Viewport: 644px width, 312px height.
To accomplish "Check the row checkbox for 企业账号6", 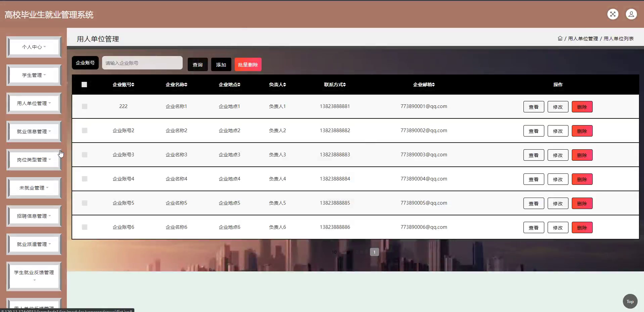I will click(x=85, y=227).
